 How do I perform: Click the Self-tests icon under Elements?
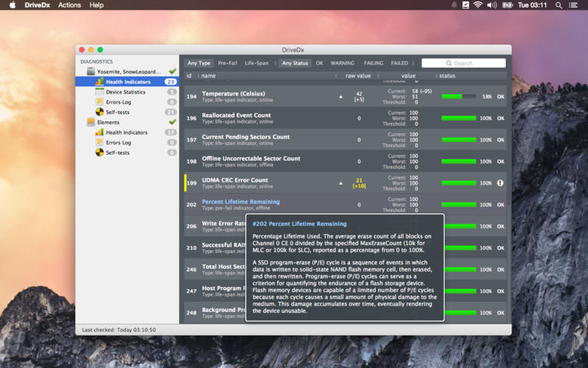100,152
